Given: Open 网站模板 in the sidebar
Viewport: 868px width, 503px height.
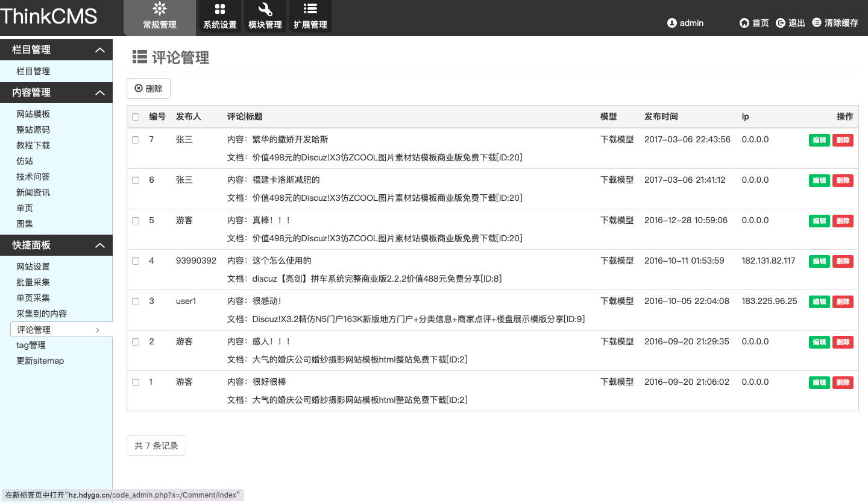Looking at the screenshot, I should point(33,114).
